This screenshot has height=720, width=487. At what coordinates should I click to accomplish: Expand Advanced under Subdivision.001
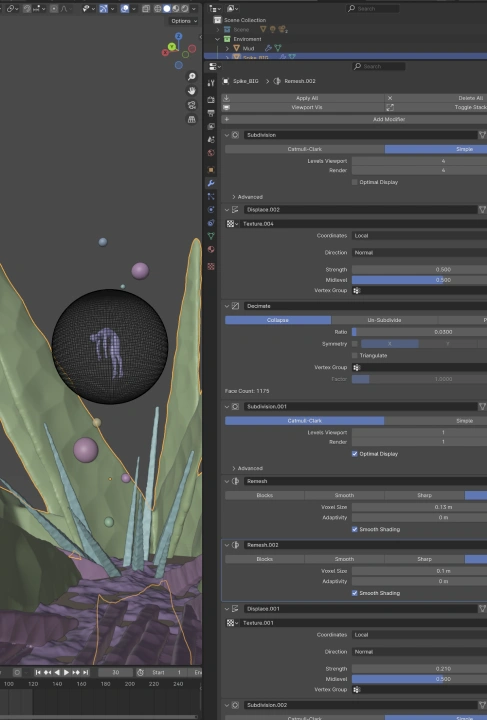tap(247, 468)
